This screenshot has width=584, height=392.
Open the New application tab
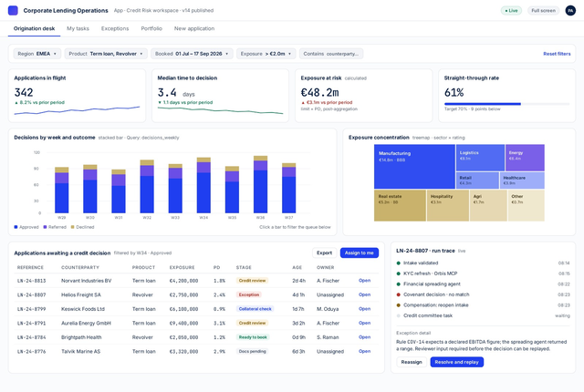click(194, 28)
